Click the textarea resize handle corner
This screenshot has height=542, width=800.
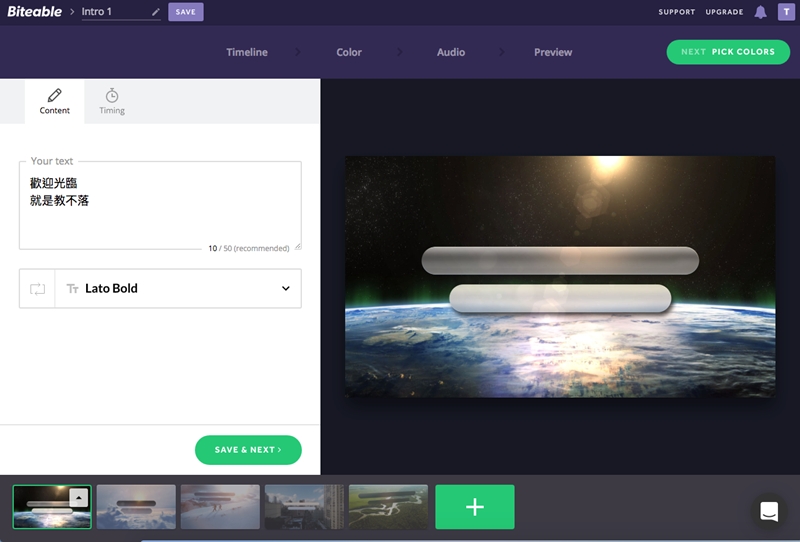point(298,246)
